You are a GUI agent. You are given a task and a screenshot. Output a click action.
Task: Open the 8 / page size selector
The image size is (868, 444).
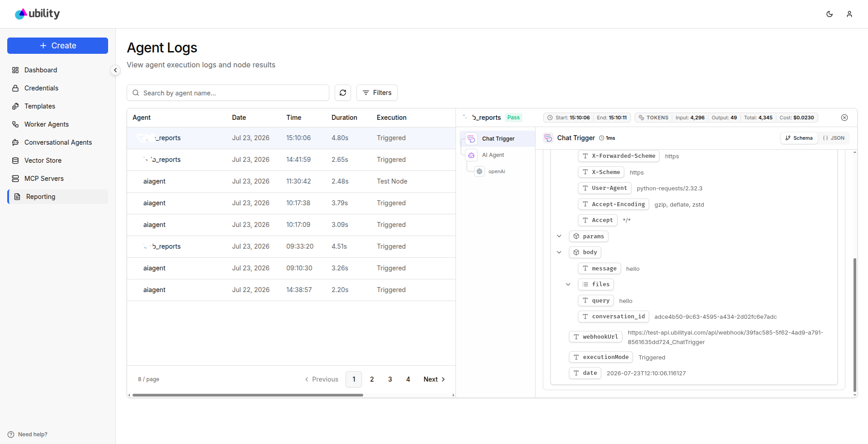coord(148,379)
